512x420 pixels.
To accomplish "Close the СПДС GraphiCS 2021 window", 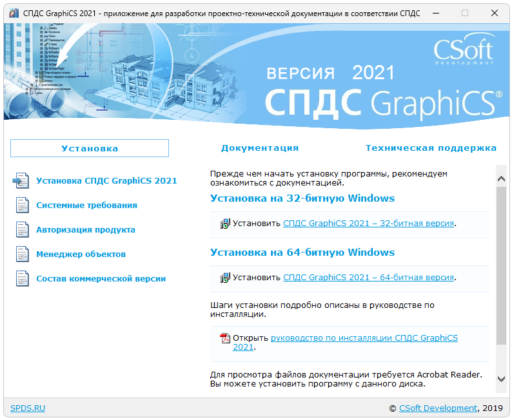I will click(x=495, y=13).
